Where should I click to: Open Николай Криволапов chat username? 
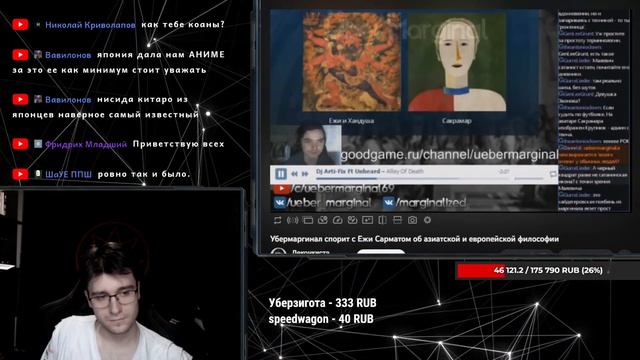click(90, 25)
